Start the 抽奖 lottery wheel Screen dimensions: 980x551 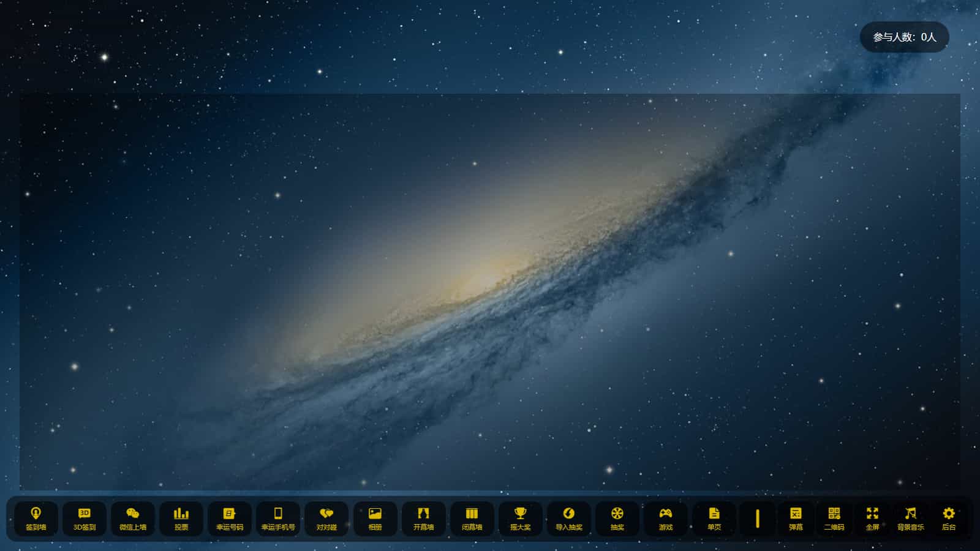click(617, 519)
